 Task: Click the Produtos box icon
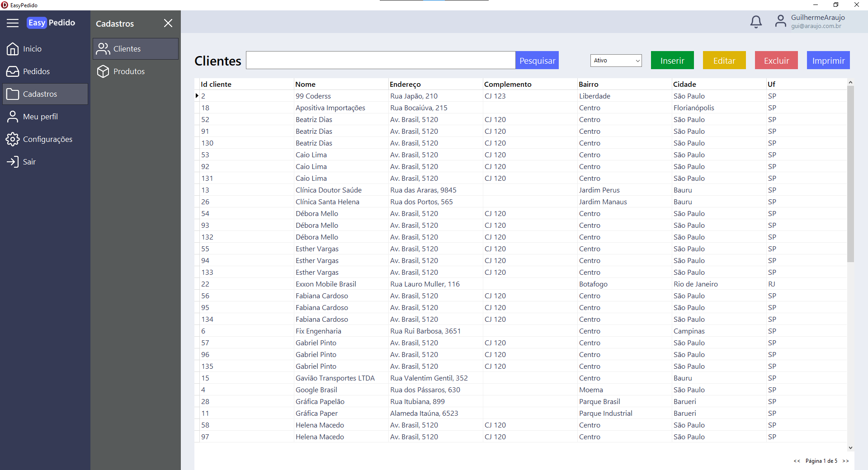click(x=103, y=71)
